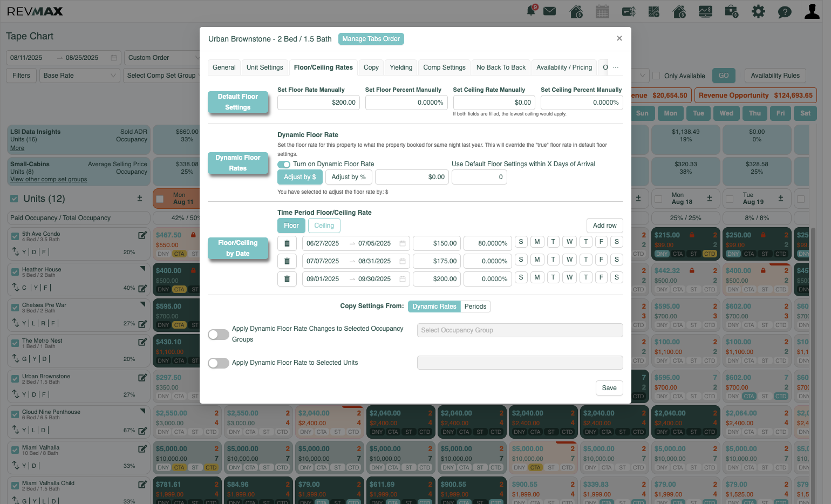Select the Adjust by % option
831x504 pixels.
(349, 177)
